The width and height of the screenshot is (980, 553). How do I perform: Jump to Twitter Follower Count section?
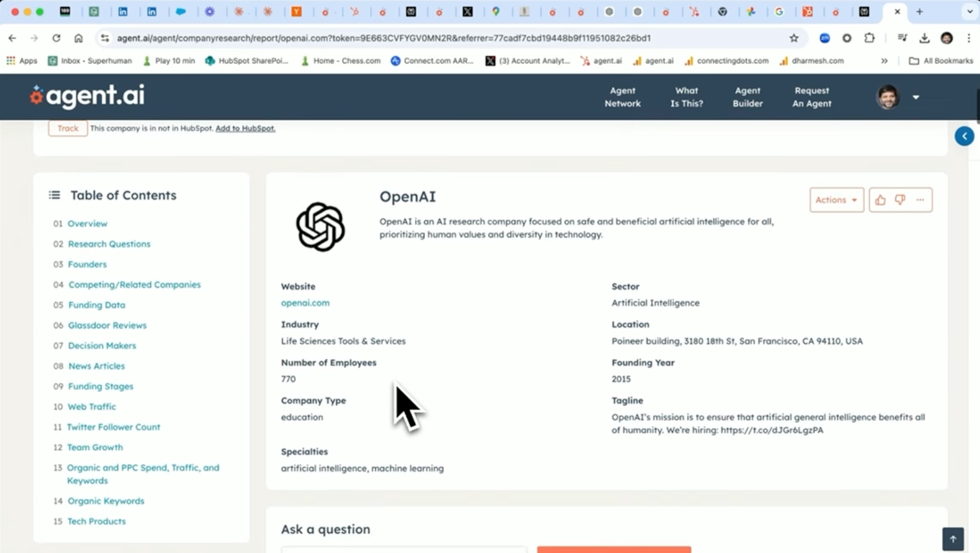(114, 427)
